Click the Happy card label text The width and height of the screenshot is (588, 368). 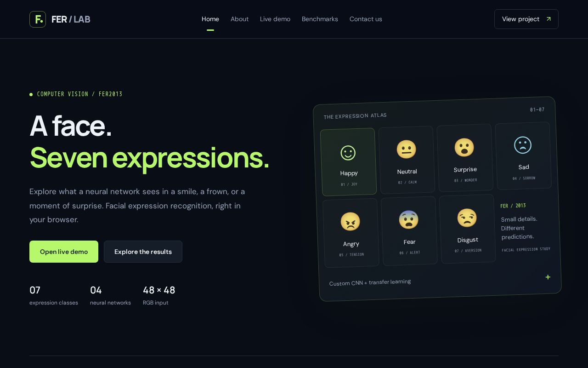click(x=349, y=173)
